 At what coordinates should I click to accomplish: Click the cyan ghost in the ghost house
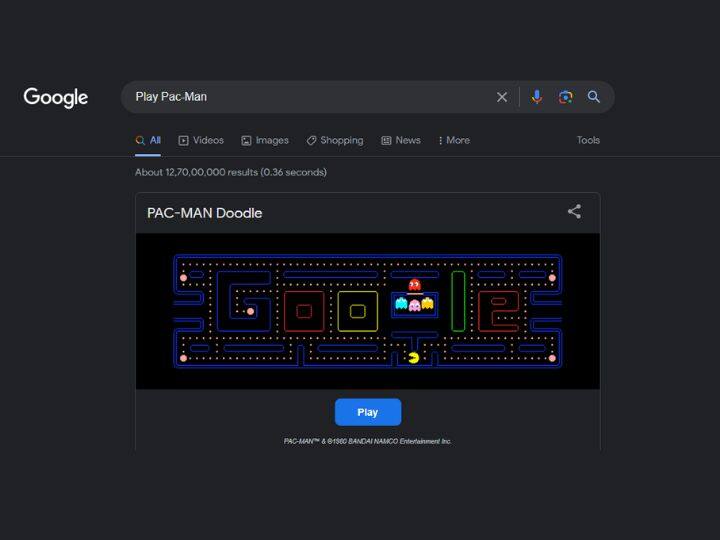(401, 304)
